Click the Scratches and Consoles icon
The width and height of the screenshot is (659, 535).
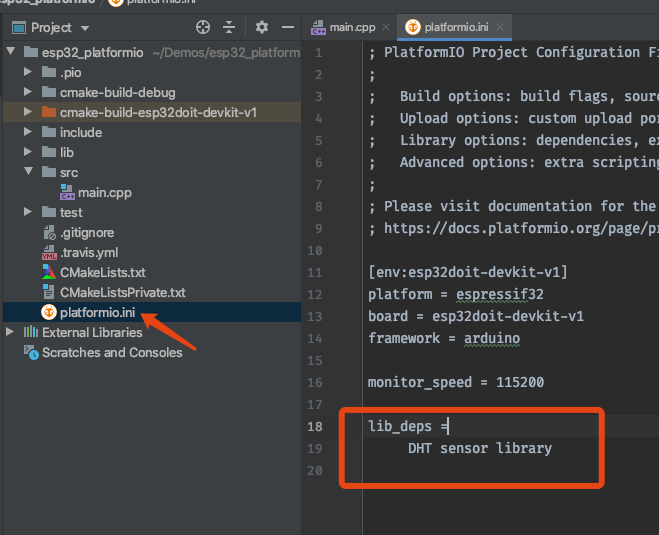(x=31, y=352)
